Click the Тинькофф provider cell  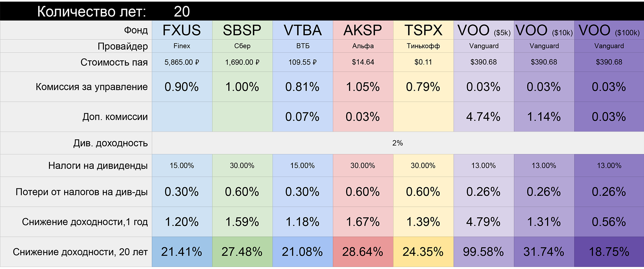[423, 46]
